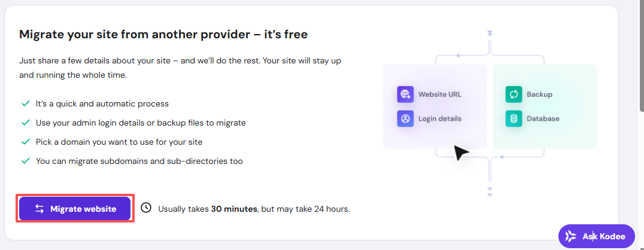Click the Website URL globe icon

pyautogui.click(x=405, y=94)
